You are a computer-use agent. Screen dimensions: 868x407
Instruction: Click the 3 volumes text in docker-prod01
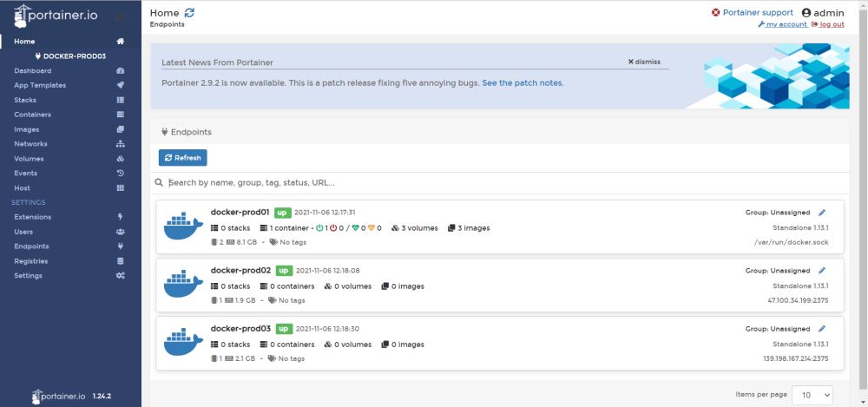click(x=419, y=228)
